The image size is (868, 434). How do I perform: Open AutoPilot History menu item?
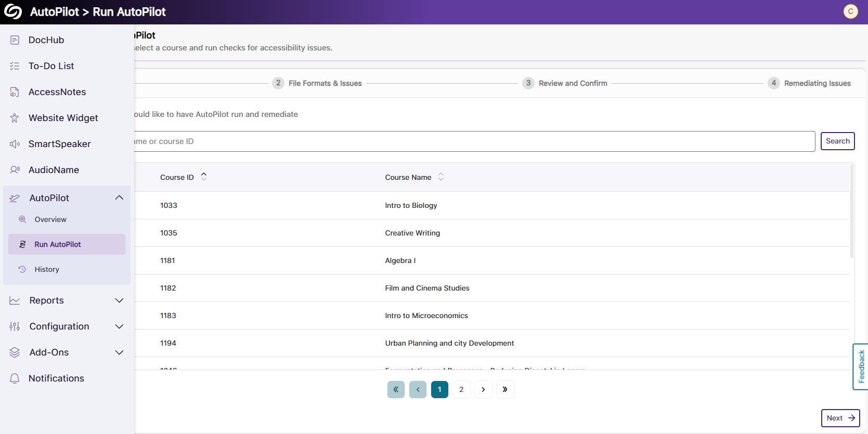47,269
